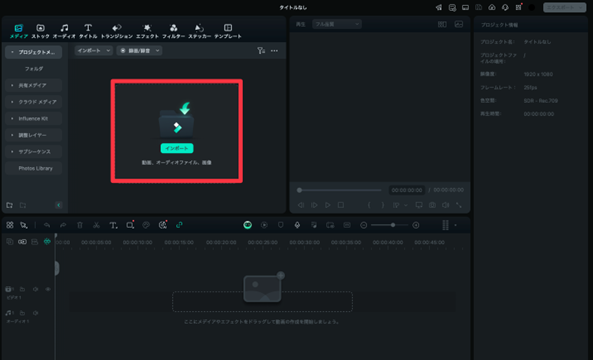
Task: Open the preview volume control
Action: pos(446,205)
